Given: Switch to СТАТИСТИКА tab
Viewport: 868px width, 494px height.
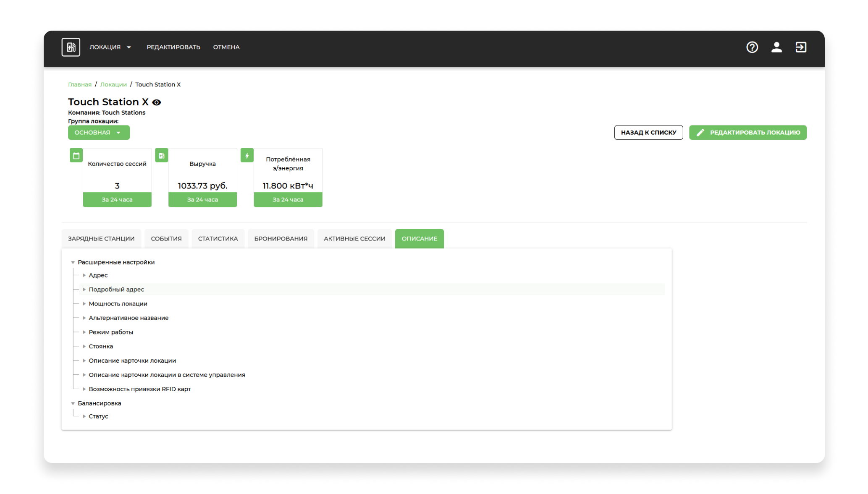Looking at the screenshot, I should point(218,239).
